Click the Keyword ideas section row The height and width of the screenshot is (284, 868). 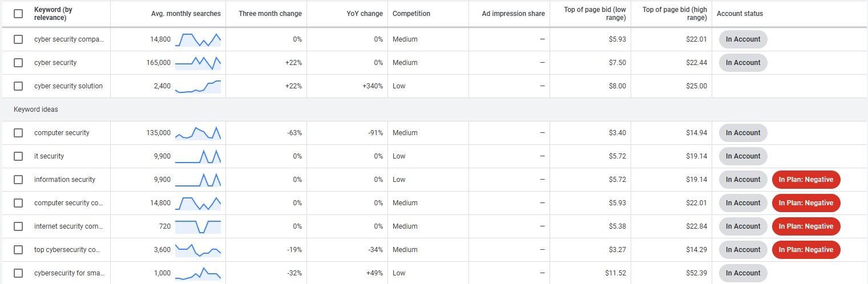[x=434, y=109]
